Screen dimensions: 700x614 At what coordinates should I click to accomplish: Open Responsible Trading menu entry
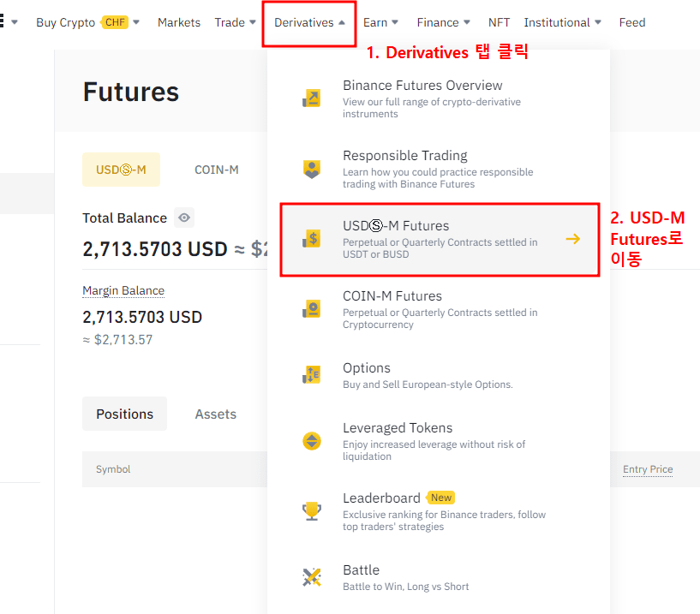439,169
